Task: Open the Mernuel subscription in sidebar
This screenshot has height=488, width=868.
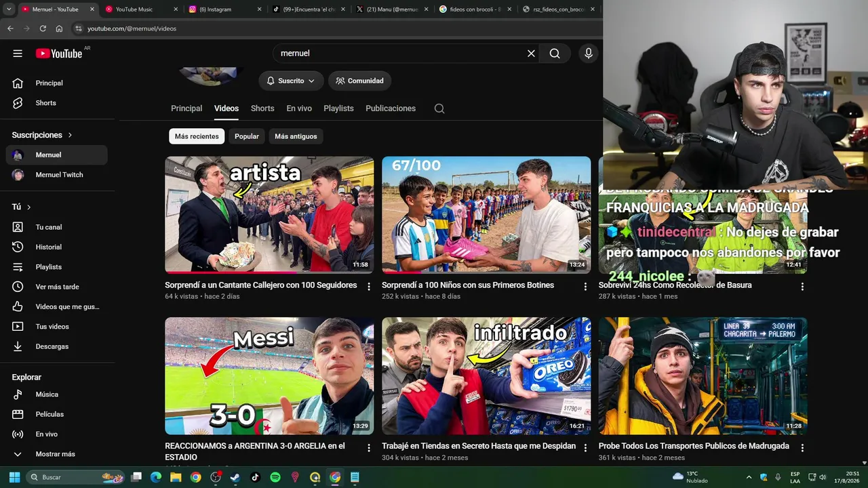Action: pos(57,155)
